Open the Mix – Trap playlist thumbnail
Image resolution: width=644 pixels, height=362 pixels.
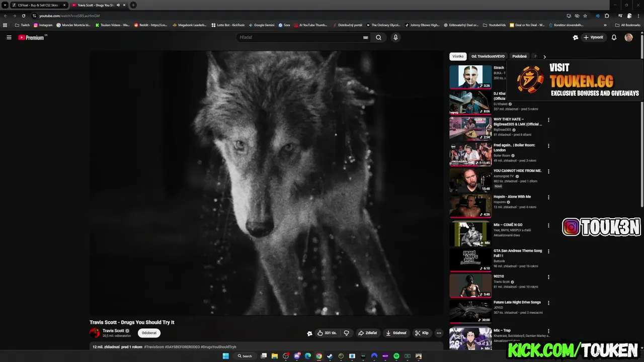coord(470,339)
